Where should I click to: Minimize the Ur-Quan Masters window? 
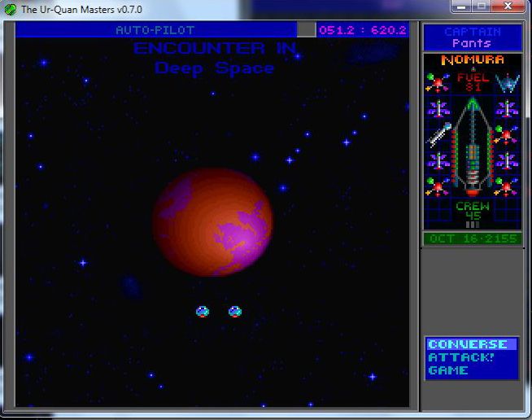click(460, 7)
